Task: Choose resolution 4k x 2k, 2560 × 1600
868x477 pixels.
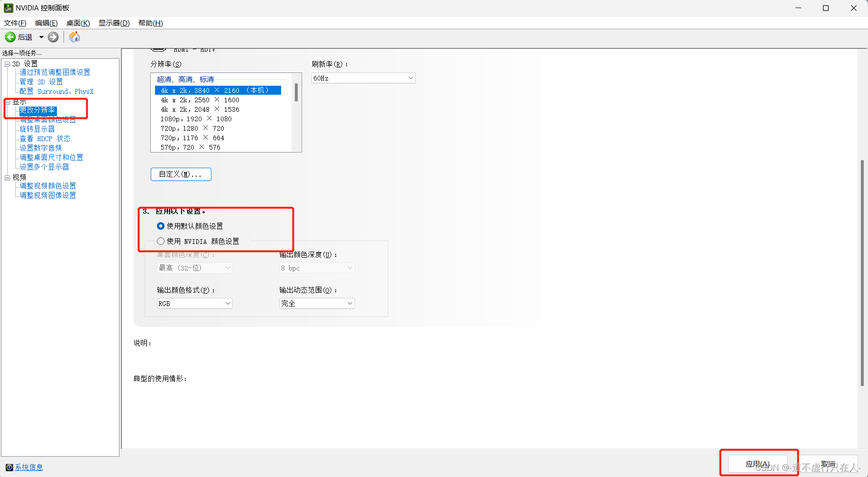Action: (x=200, y=100)
